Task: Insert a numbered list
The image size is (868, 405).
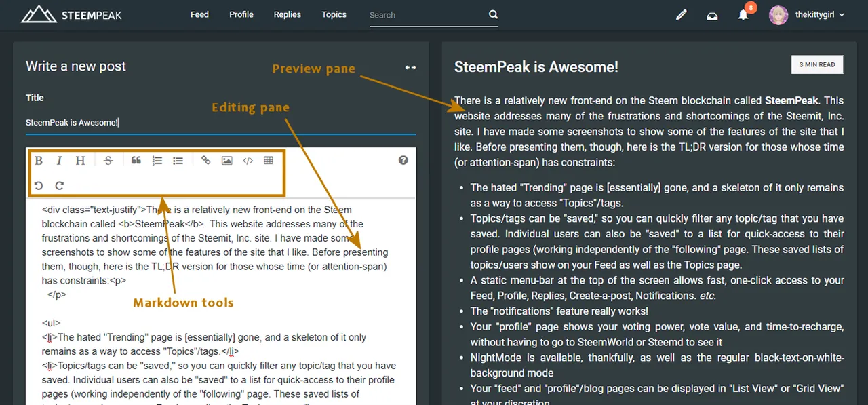Action: 157,161
